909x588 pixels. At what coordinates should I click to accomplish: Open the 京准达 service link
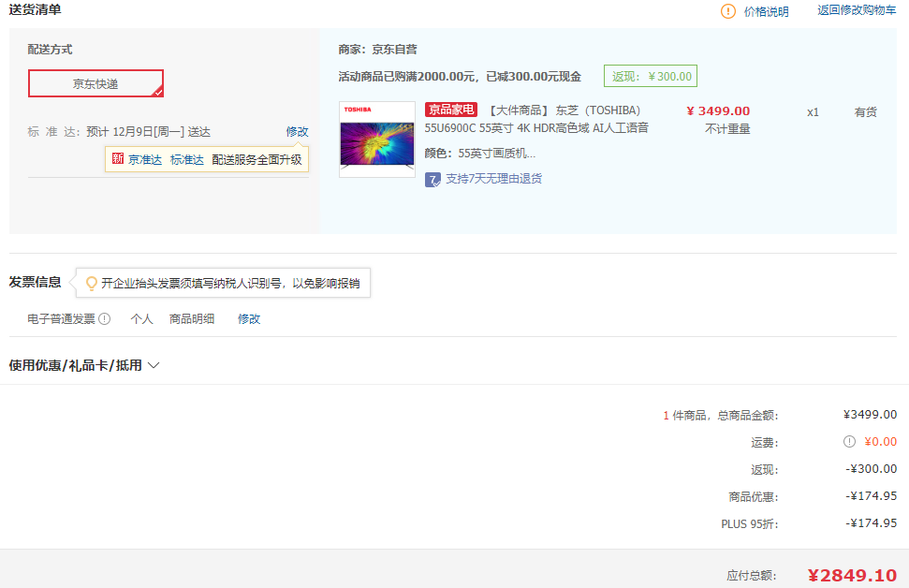145,159
